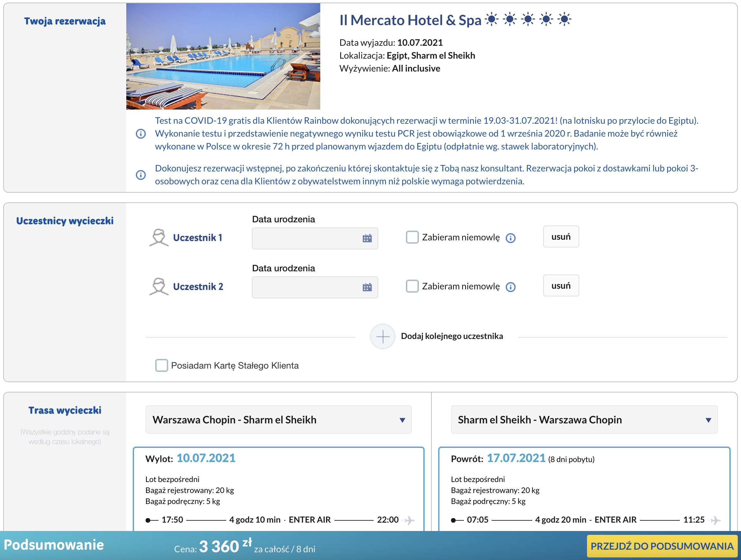The height and width of the screenshot is (560, 741).
Task: Click info icon next to first Zabieram niemowlę
Action: click(511, 238)
